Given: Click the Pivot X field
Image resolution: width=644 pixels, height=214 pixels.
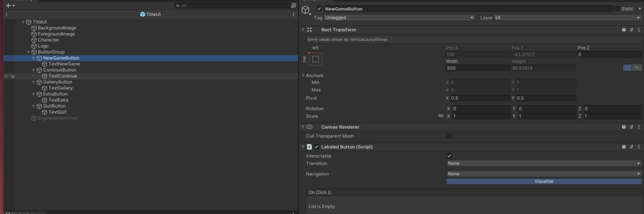Looking at the screenshot, I should (x=481, y=98).
